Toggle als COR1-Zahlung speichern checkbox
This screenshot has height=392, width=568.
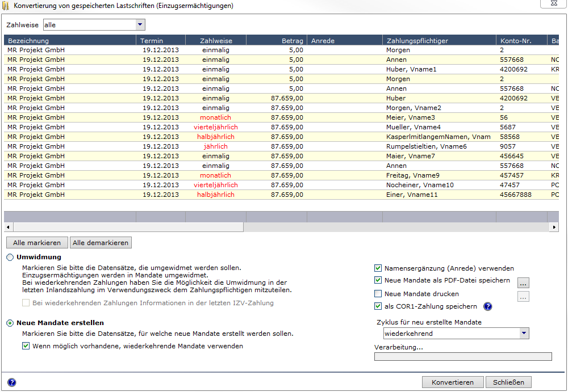378,306
